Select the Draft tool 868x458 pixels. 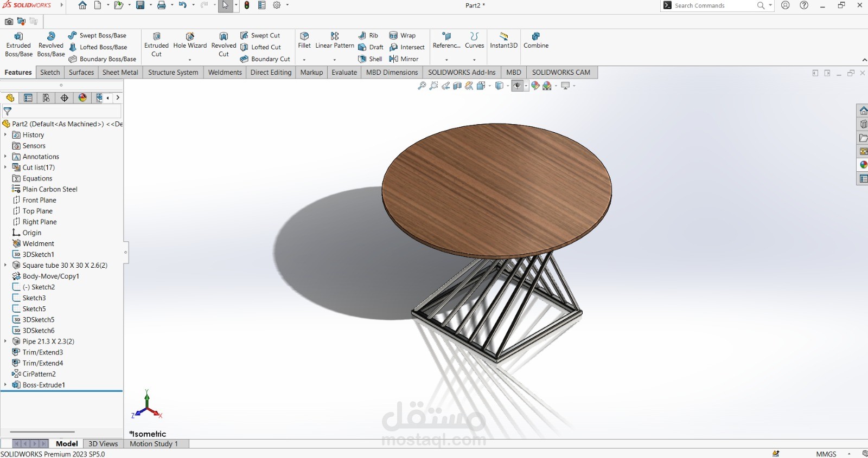[x=371, y=47]
